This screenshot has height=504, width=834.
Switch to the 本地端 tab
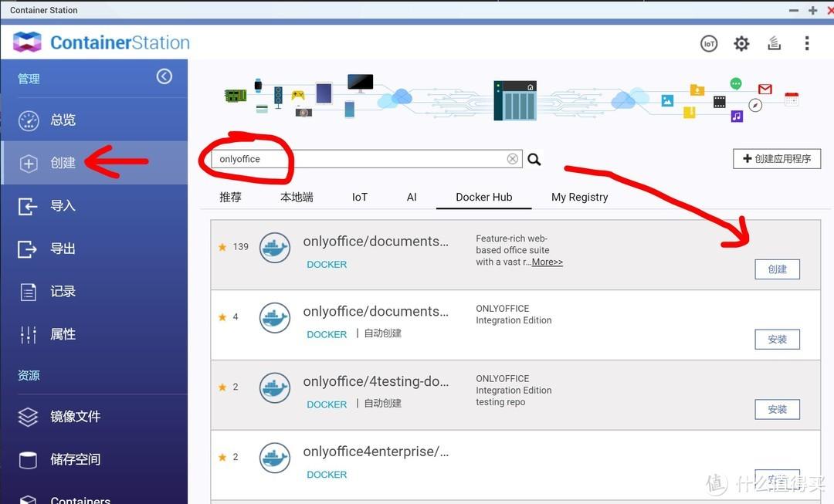pos(297,198)
